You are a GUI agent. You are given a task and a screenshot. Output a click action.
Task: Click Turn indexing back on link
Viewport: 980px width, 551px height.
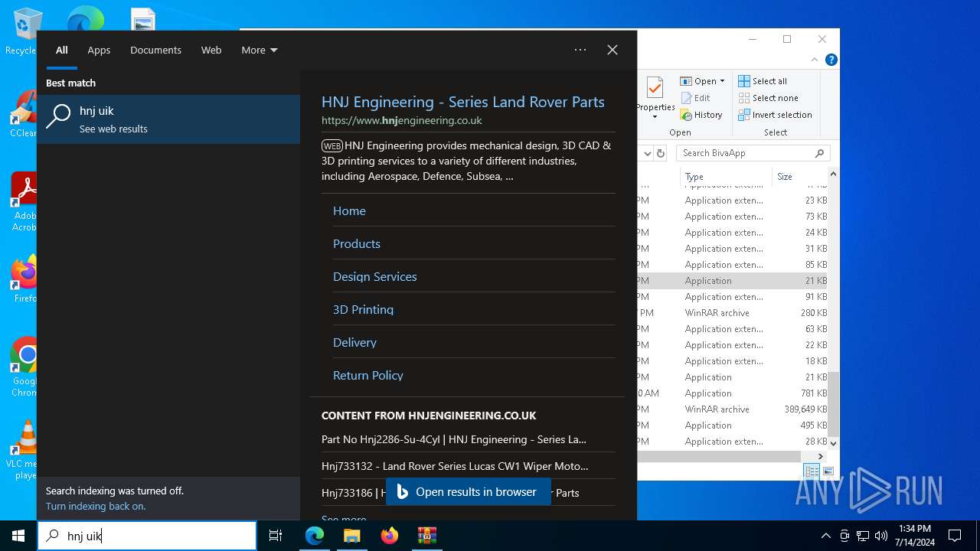click(96, 506)
